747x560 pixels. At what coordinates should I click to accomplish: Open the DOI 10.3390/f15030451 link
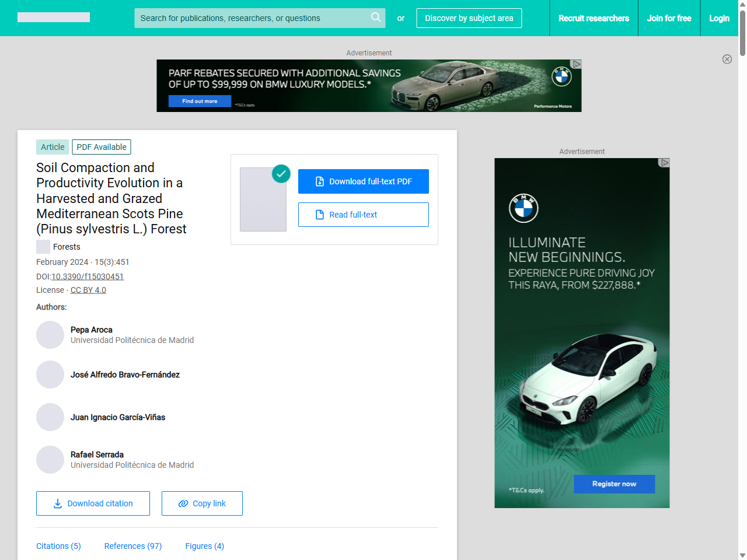click(88, 276)
